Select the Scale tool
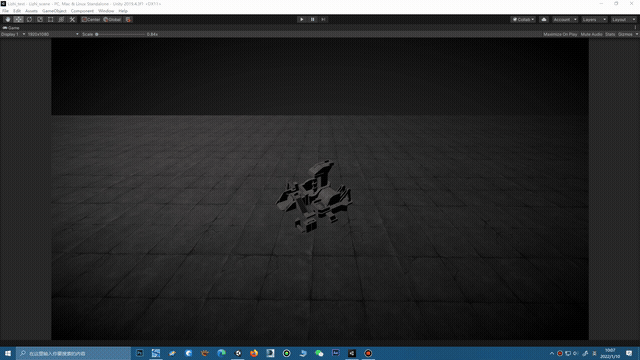 40,20
